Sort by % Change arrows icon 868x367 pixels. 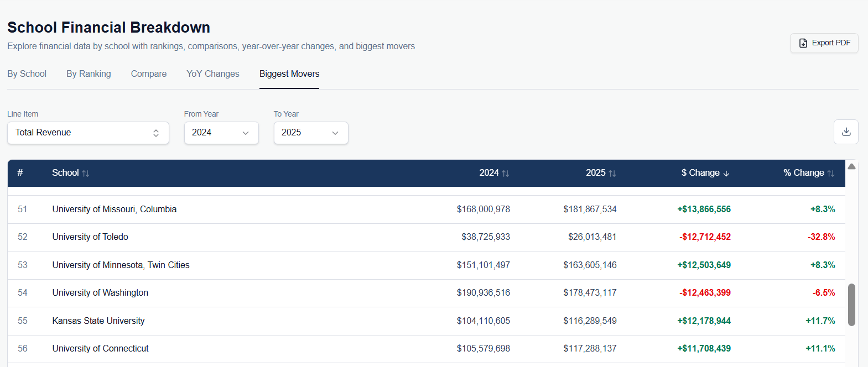point(831,174)
